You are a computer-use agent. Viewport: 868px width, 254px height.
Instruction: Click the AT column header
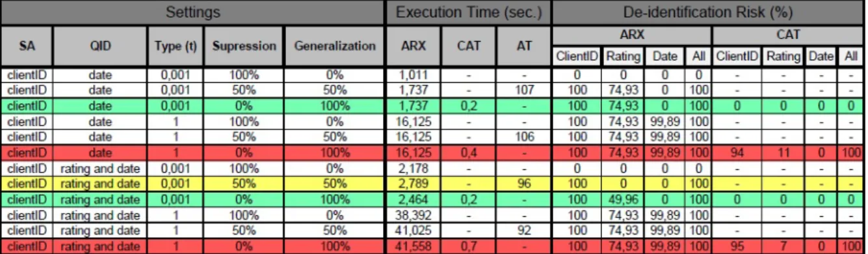(524, 46)
